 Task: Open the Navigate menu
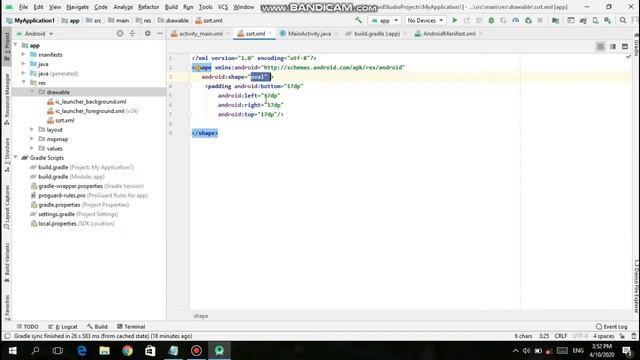click(x=77, y=7)
